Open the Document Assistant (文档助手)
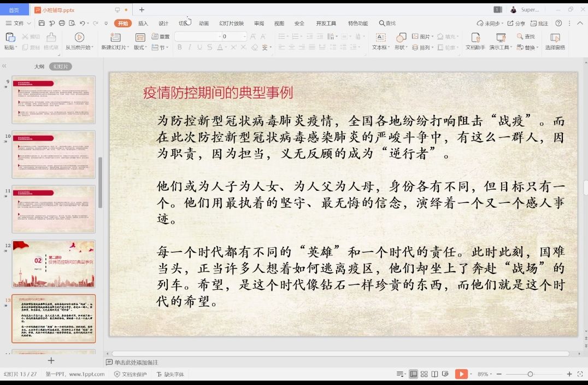Screen dimensions: 588x385 pyautogui.click(x=475, y=37)
